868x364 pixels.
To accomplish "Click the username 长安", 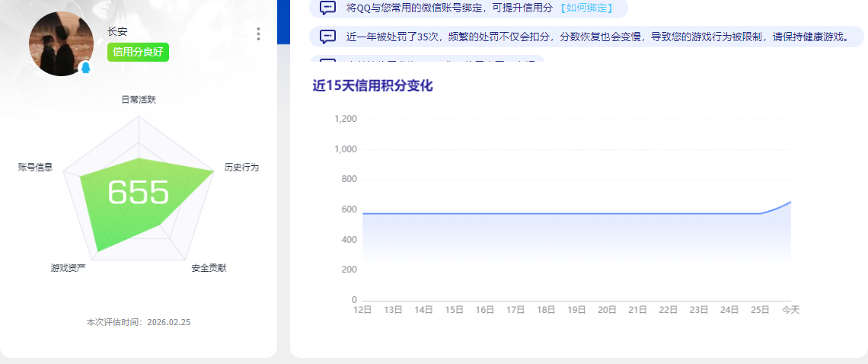I will point(117,32).
